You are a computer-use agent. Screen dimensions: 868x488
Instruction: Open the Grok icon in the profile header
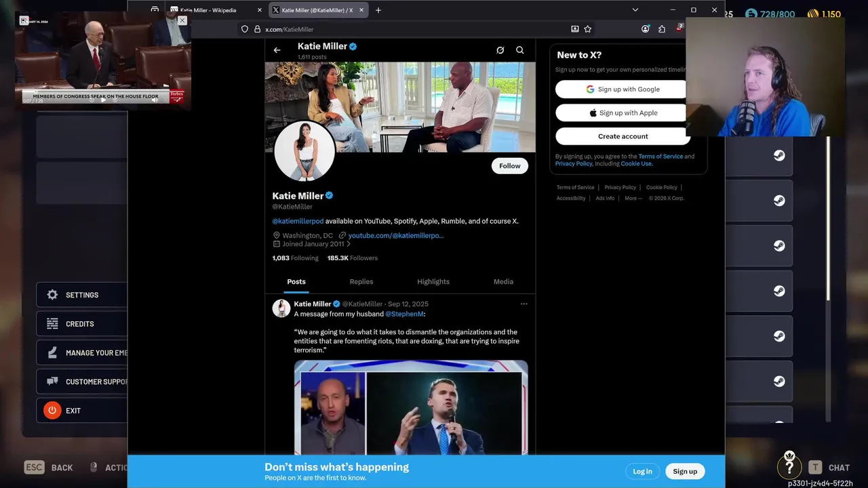[500, 50]
